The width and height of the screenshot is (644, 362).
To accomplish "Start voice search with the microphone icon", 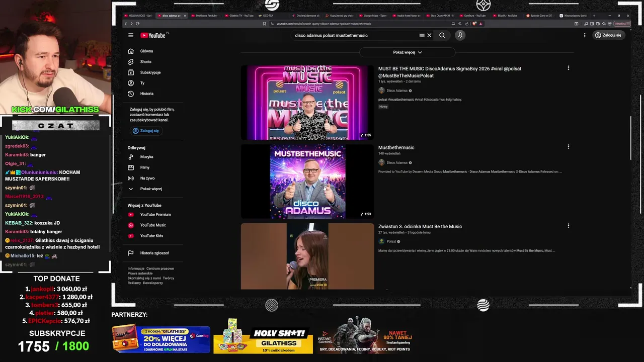I will [460, 35].
